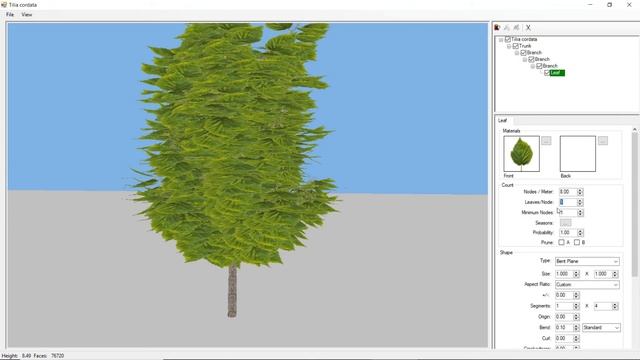The height and width of the screenshot is (360, 640).
Task: Open the View menu
Action: click(x=27, y=15)
